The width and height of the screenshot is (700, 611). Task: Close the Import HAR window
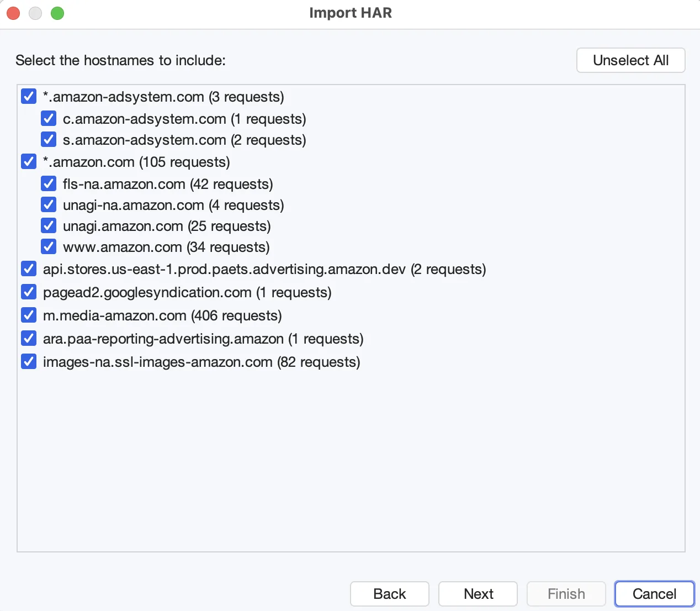(13, 13)
